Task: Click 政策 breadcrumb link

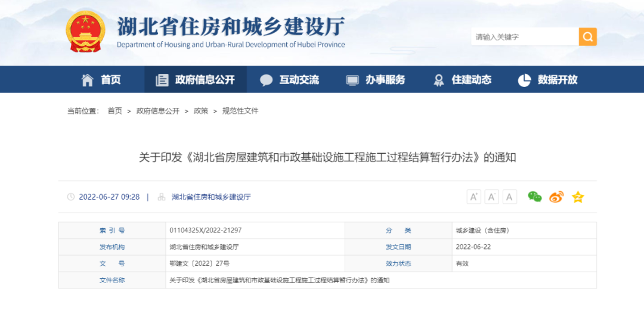Action: pyautogui.click(x=201, y=111)
